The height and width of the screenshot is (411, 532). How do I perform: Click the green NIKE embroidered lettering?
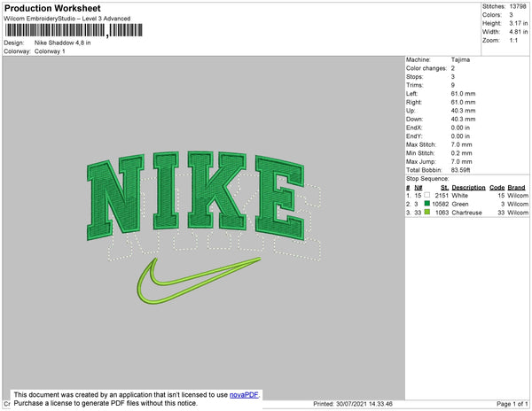pos(195,195)
